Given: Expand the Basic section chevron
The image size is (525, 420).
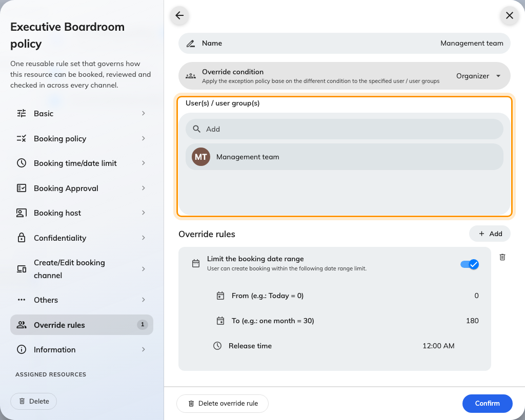Looking at the screenshot, I should pyautogui.click(x=144, y=113).
